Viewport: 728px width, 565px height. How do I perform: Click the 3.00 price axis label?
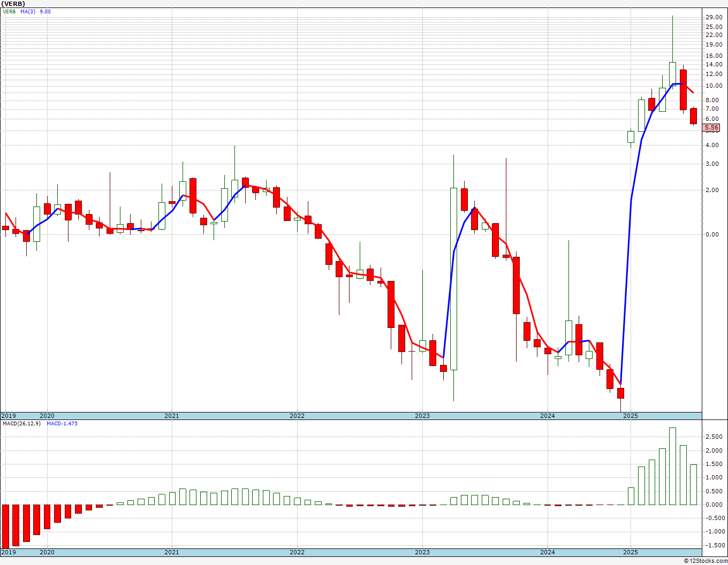click(x=712, y=164)
